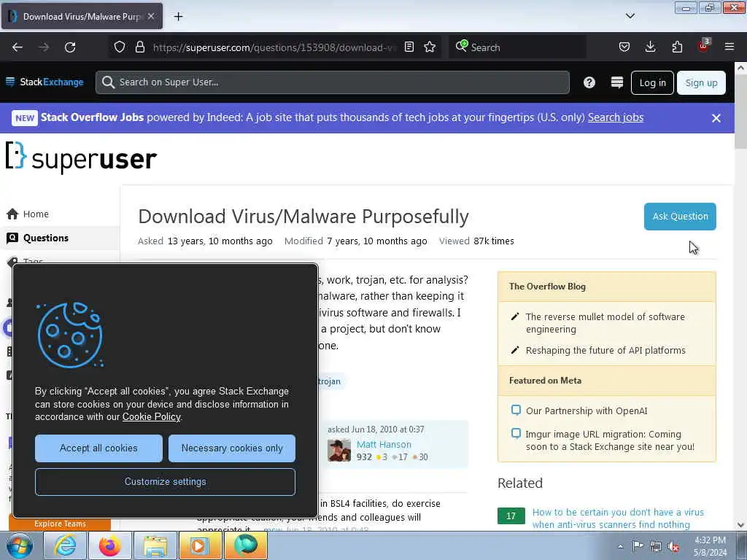Open the superuser logo homepage
Viewport: 747px width, 560px height.
81,157
